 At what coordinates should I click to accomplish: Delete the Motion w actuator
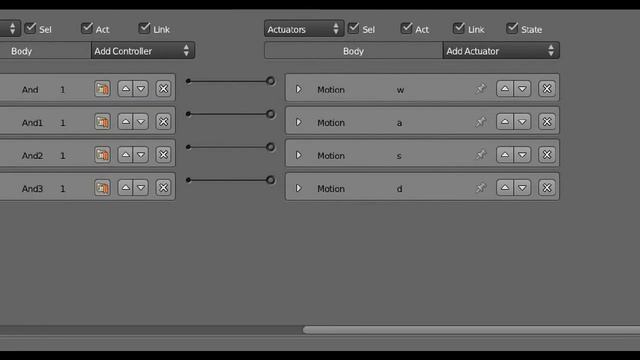point(547,89)
